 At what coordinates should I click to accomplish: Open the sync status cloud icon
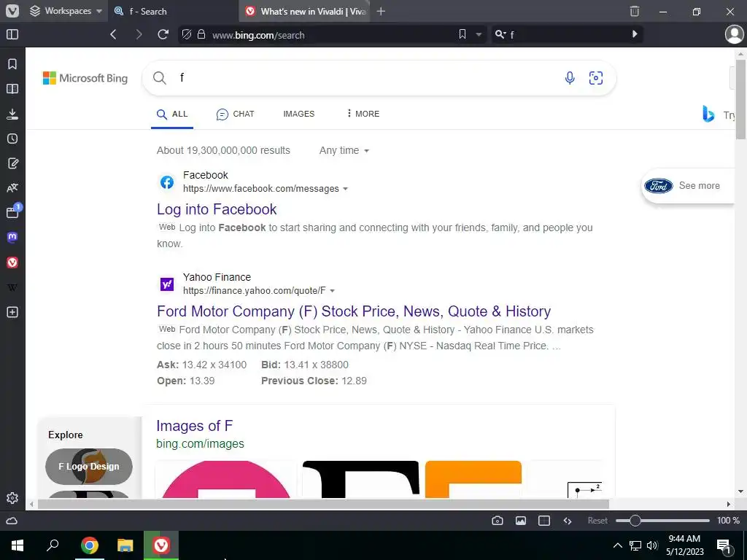[x=12, y=521]
